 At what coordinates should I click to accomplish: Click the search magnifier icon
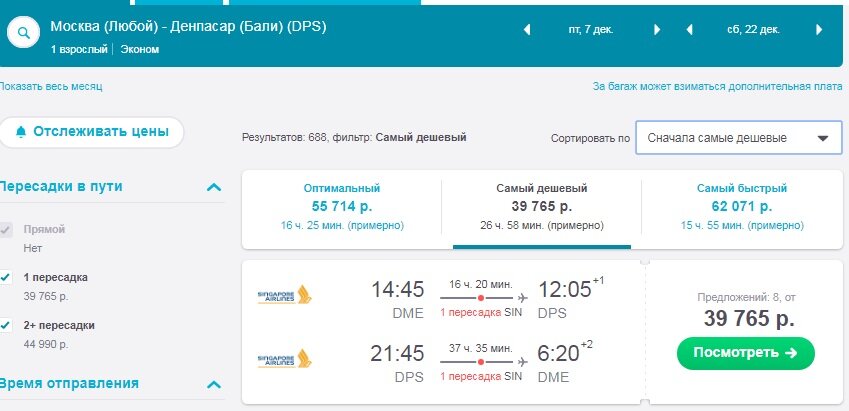pos(23,32)
